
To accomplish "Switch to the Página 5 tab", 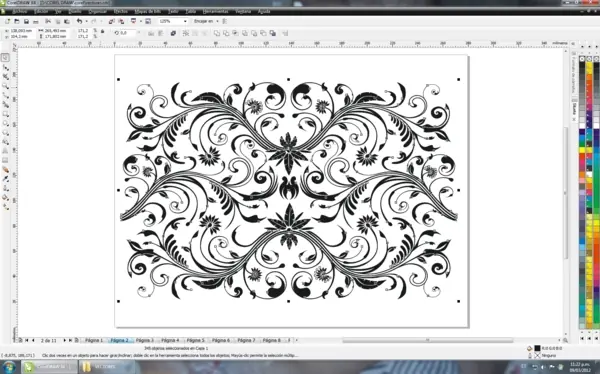I will pos(196,340).
